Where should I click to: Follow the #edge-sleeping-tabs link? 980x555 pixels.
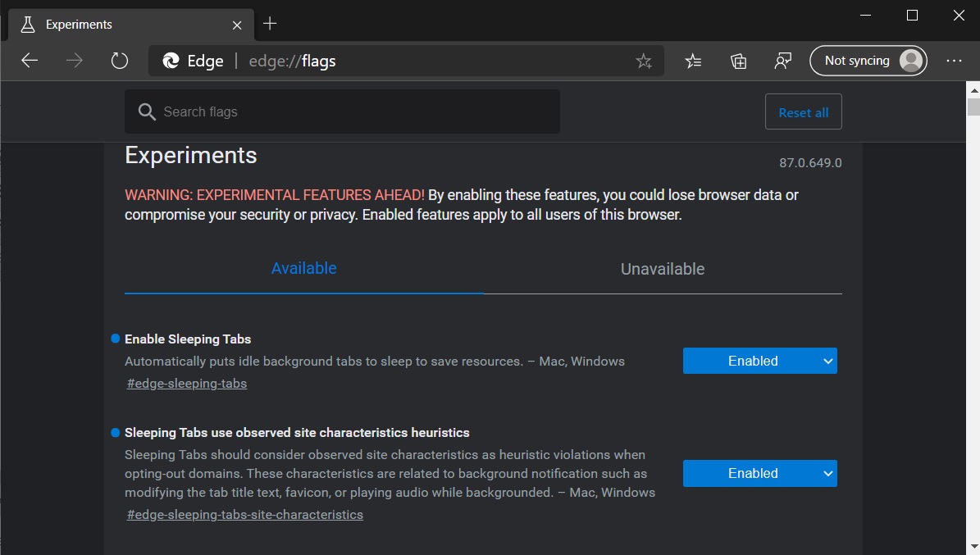187,383
